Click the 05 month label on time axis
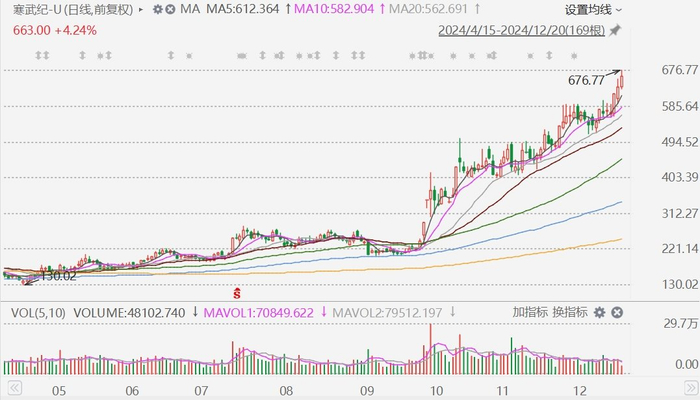This screenshot has height=400, width=700. click(59, 391)
